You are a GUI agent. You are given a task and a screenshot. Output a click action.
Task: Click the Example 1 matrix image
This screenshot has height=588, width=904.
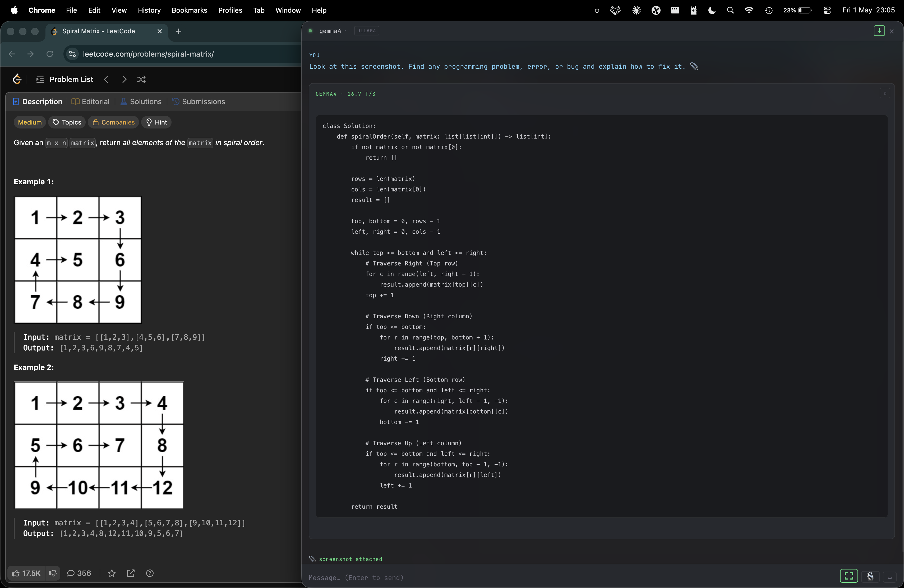pos(78,259)
